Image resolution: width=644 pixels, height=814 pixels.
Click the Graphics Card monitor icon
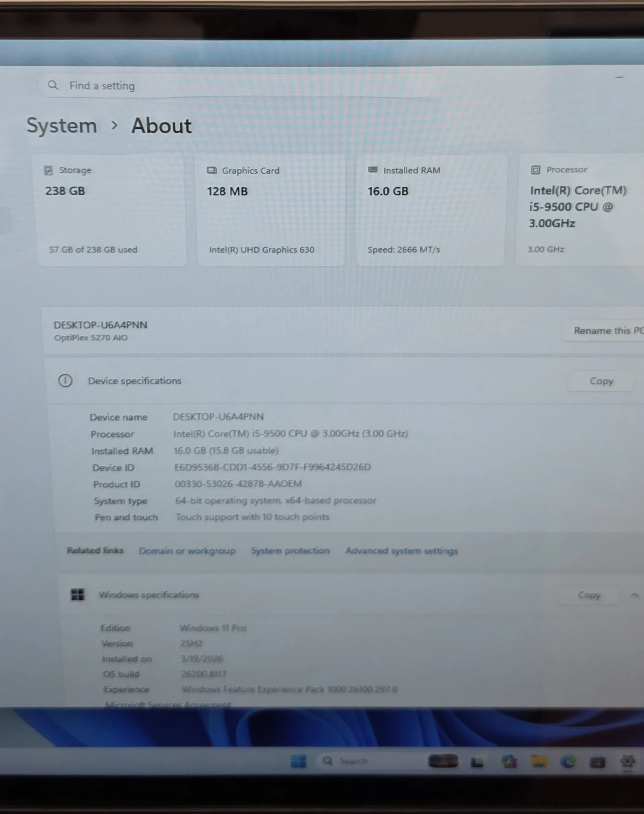(212, 171)
